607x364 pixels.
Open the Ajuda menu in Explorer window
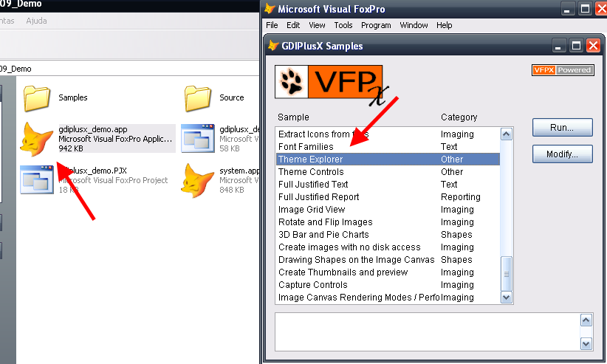click(x=36, y=21)
